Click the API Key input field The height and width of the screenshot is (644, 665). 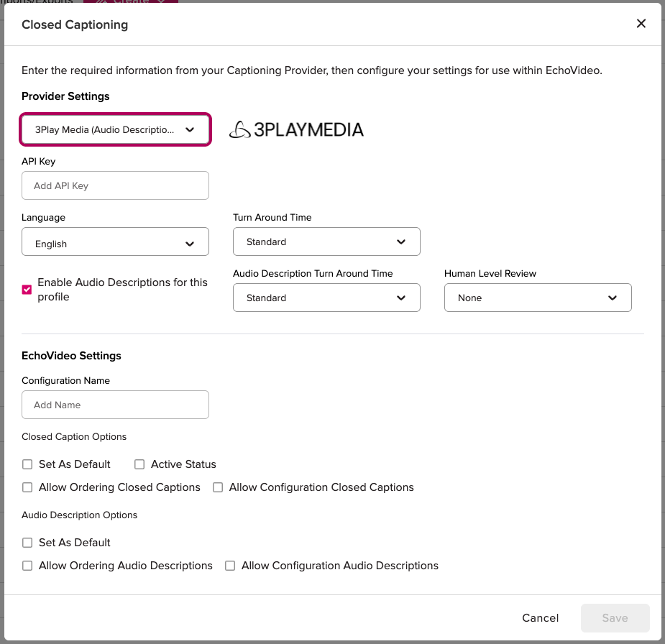[x=115, y=185]
